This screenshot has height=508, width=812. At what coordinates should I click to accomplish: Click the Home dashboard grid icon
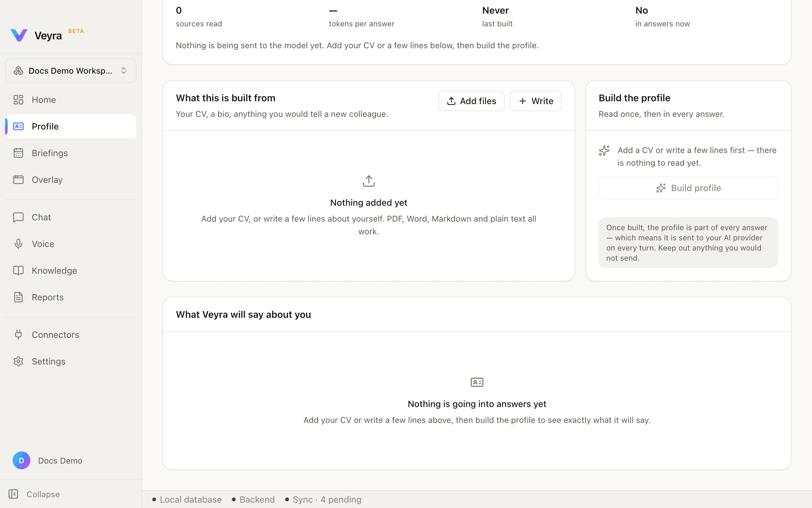tap(18, 100)
